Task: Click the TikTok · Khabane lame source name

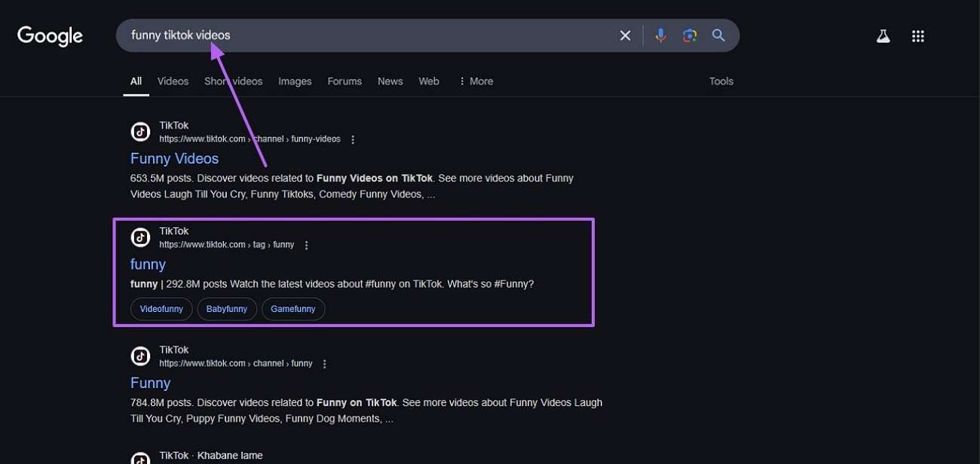Action: pyautogui.click(x=210, y=456)
